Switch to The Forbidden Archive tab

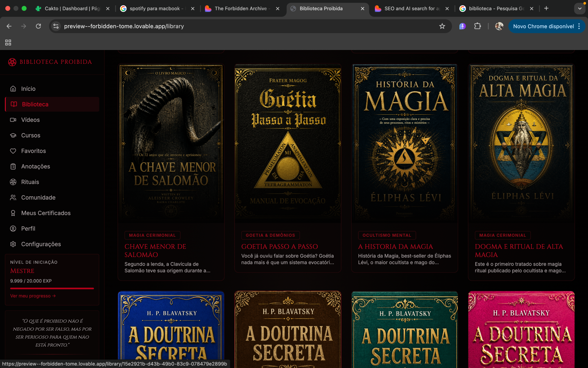[x=242, y=9]
